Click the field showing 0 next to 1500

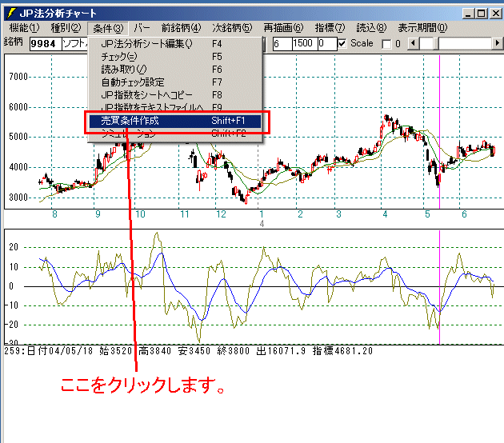pos(327,43)
